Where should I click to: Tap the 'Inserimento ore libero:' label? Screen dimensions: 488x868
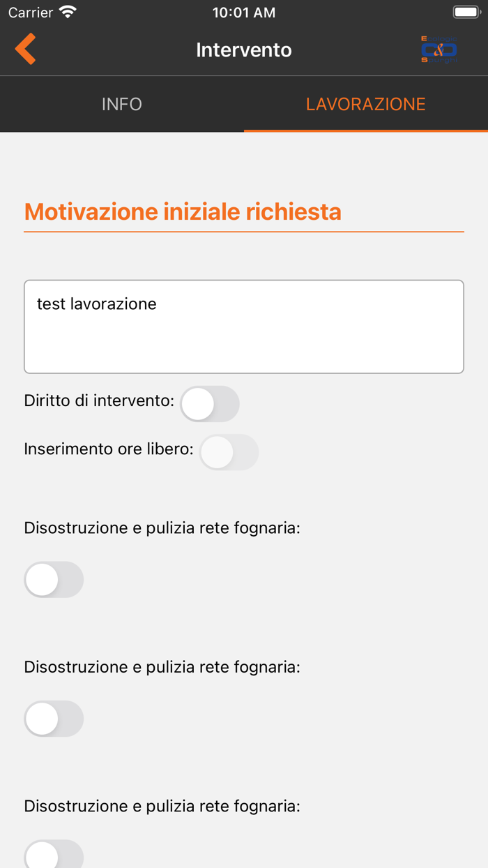click(x=109, y=449)
